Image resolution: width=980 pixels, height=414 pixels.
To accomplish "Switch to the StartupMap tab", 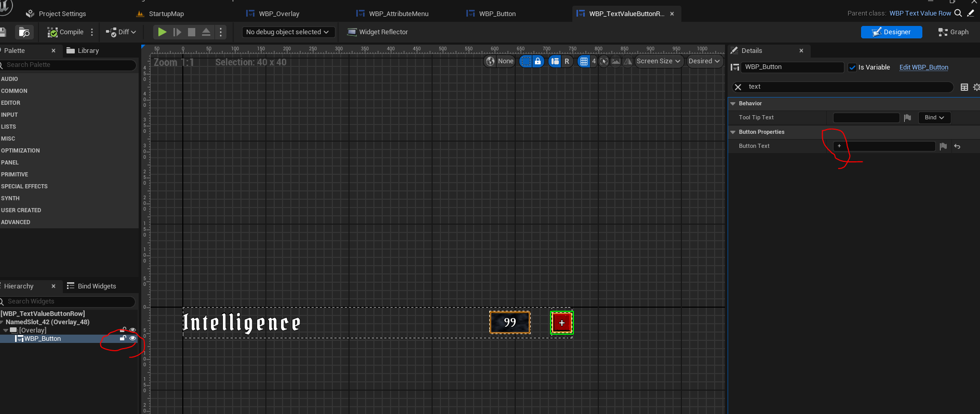I will point(160,14).
